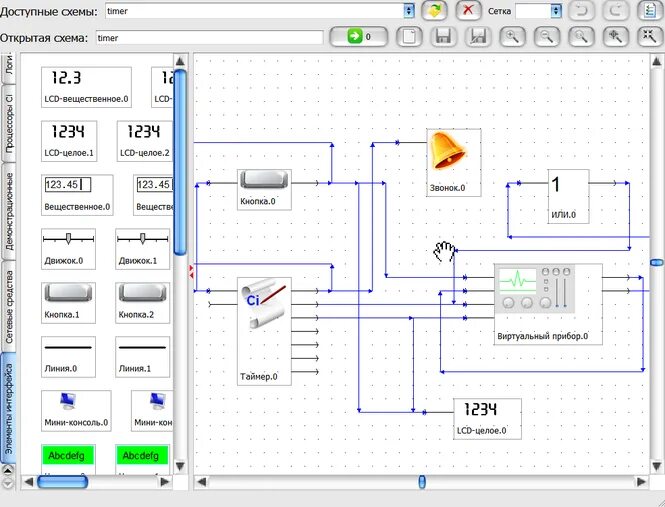
Task: Click the red X delete scheme button
Action: (468, 11)
